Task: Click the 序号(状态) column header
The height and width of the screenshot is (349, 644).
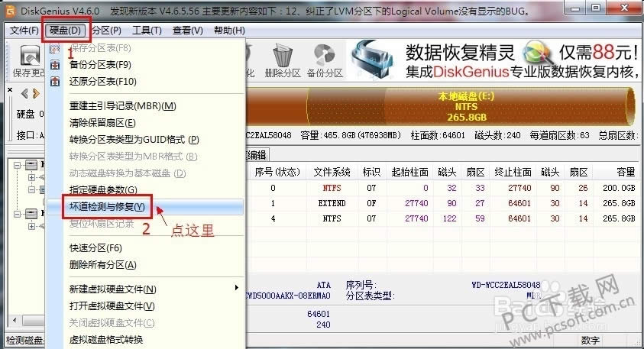Action: (277, 172)
